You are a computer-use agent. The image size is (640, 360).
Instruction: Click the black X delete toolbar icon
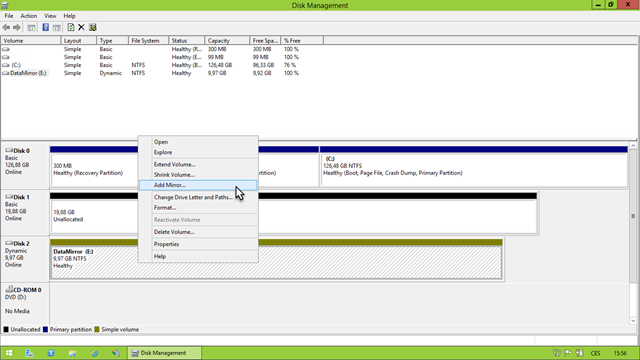coord(81,27)
